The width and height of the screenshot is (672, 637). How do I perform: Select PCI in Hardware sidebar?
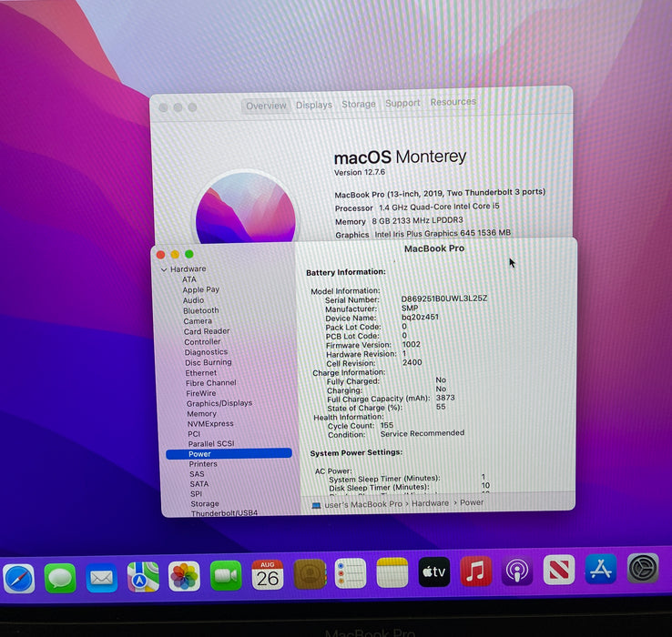point(194,434)
